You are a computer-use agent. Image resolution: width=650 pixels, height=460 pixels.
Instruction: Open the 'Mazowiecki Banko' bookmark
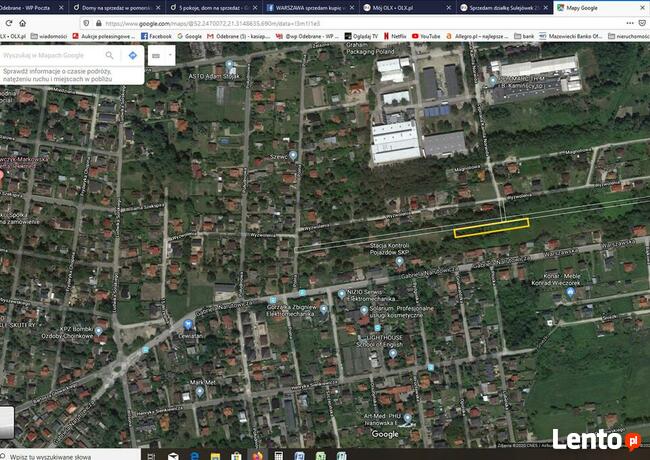[571, 36]
